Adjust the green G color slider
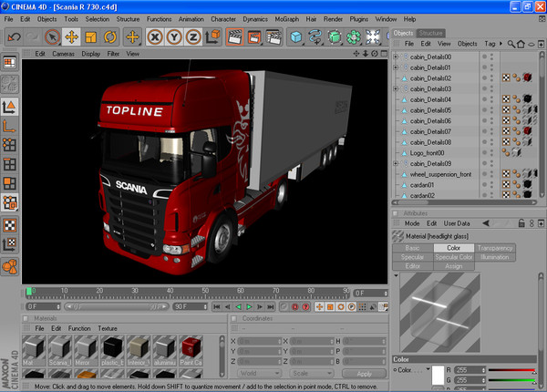Viewport: 547px width, 392px height. [511, 380]
